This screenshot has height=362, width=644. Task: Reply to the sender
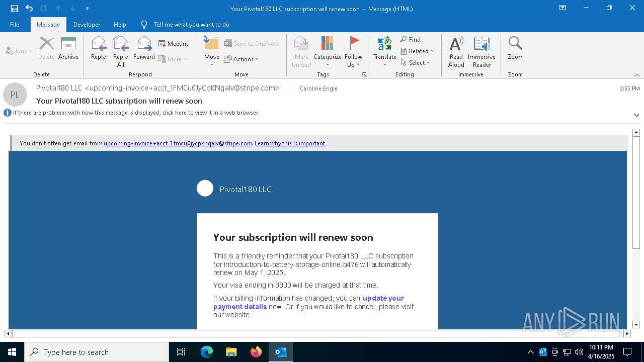click(99, 48)
